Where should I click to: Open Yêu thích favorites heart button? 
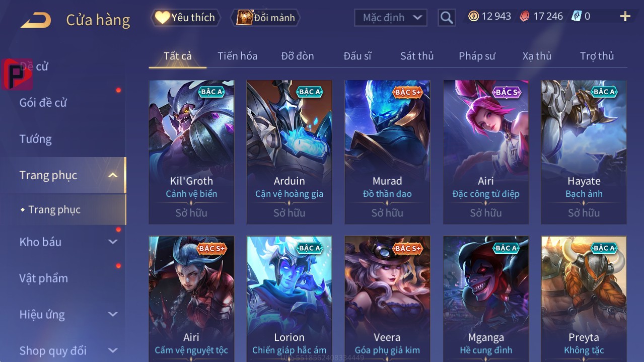(185, 18)
